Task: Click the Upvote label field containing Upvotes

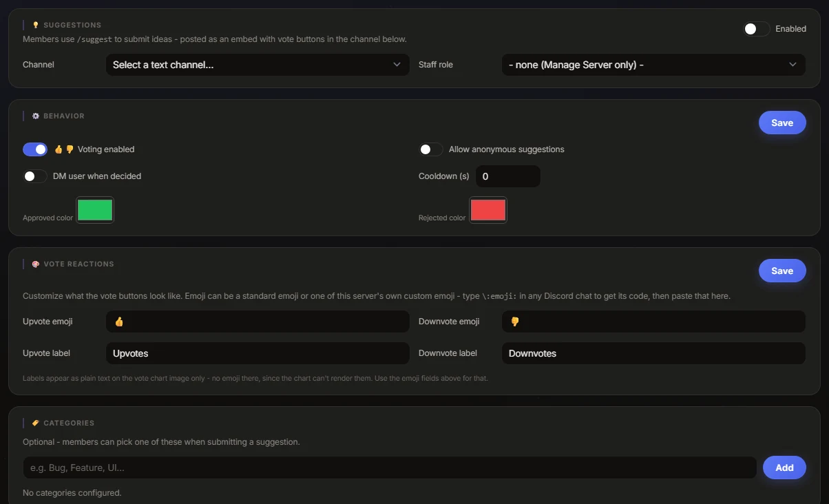Action: [x=258, y=353]
